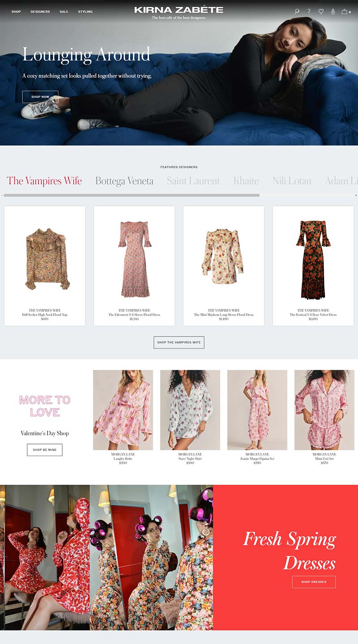Open the Shop menu
Screen dimensions: 358x644
16,12
